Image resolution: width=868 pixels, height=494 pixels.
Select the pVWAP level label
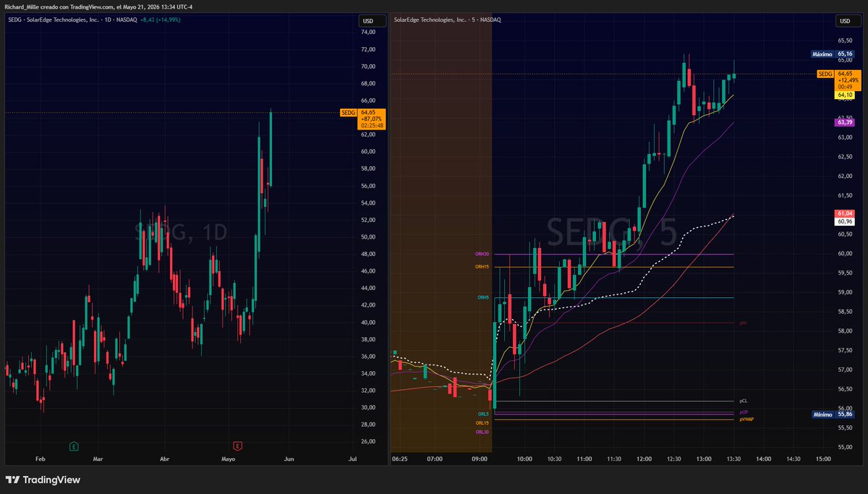(746, 419)
